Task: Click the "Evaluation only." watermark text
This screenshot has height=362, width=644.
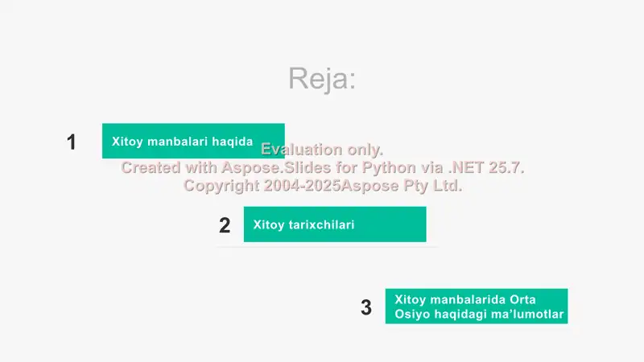Action: [x=322, y=150]
